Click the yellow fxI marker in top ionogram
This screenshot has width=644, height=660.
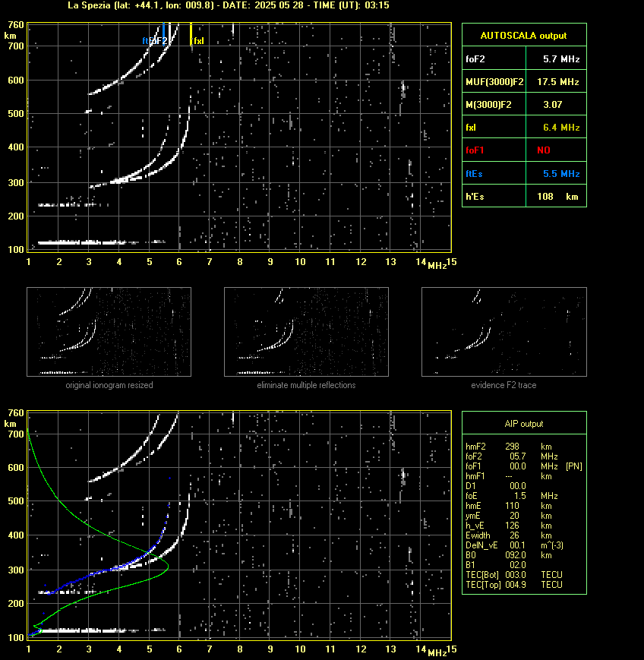191,33
